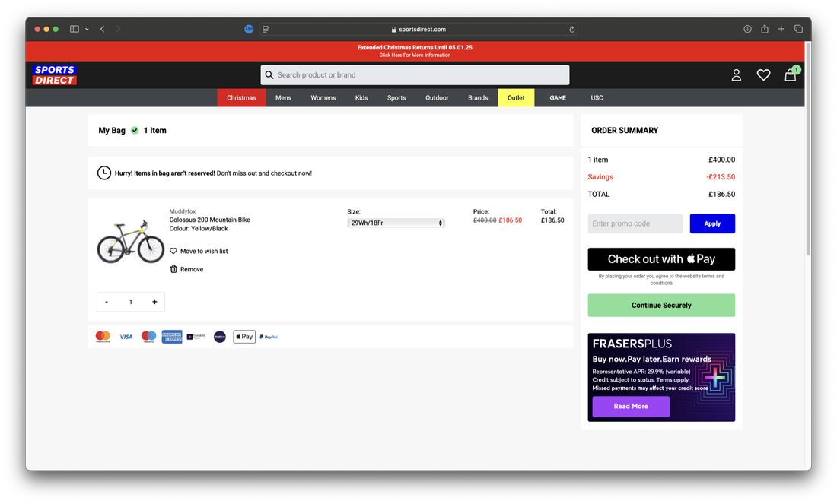
Task: Open Colossus 200 Mountain Bike product link
Action: [209, 220]
